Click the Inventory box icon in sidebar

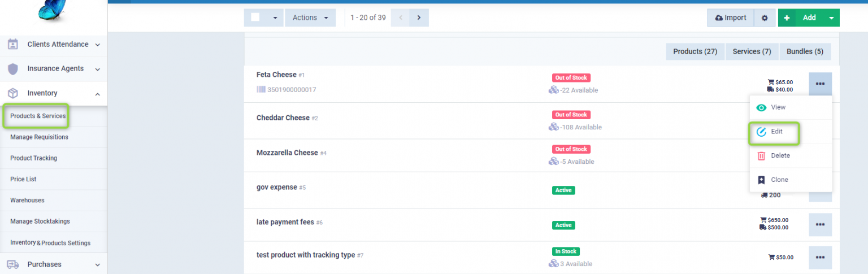click(x=12, y=93)
